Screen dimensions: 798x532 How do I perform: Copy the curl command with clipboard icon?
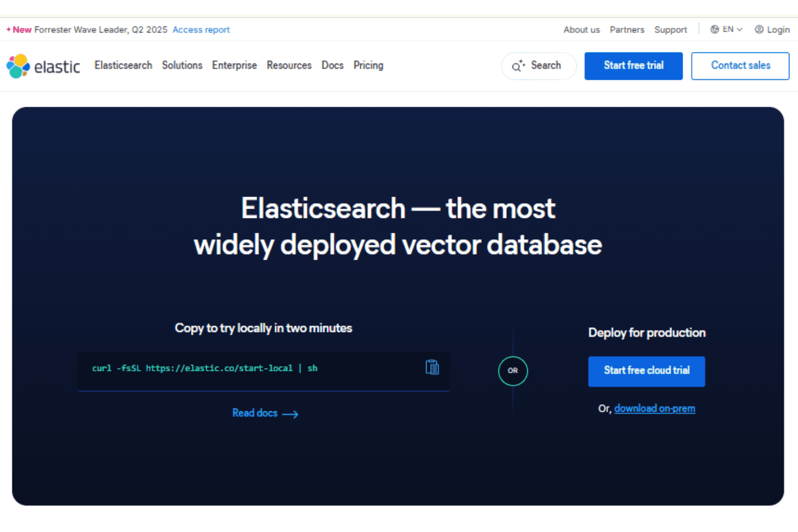click(x=432, y=367)
